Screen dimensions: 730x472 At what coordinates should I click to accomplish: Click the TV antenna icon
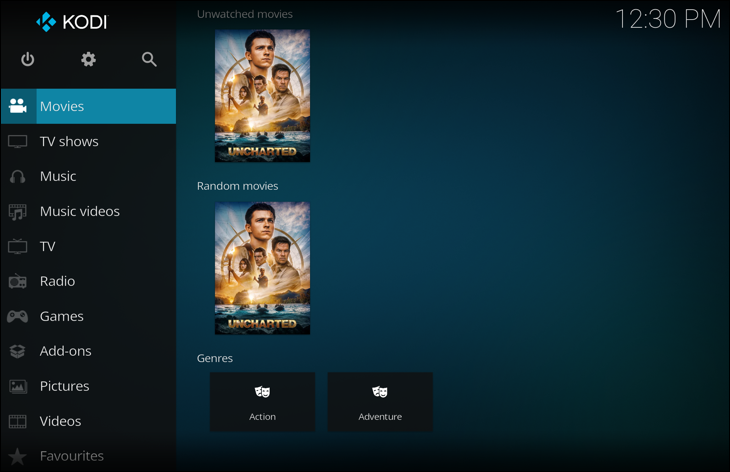point(18,246)
